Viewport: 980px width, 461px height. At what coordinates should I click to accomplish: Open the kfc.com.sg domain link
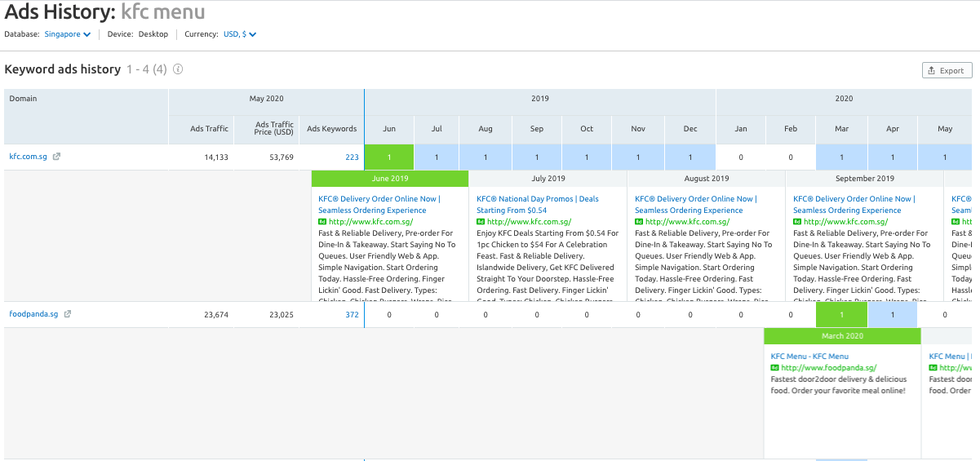click(x=29, y=157)
